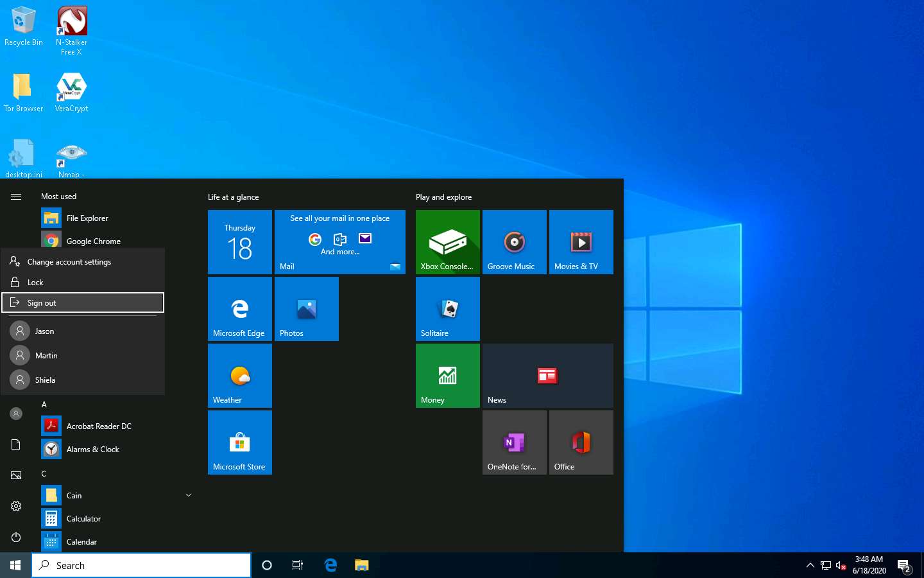Select Change account settings
This screenshot has height=578, width=924.
tap(83, 262)
